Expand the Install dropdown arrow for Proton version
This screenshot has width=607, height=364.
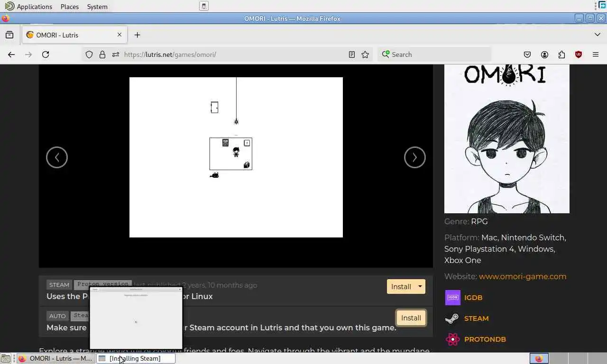[x=420, y=287]
